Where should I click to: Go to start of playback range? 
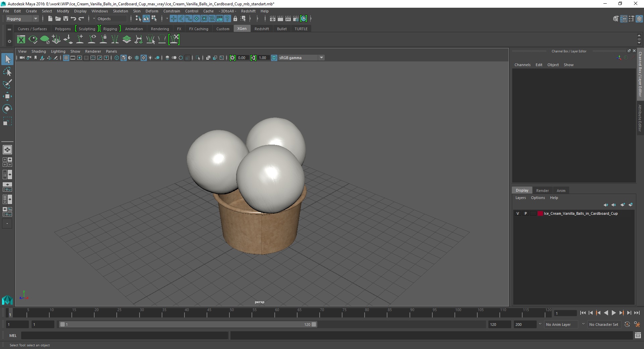tap(583, 313)
